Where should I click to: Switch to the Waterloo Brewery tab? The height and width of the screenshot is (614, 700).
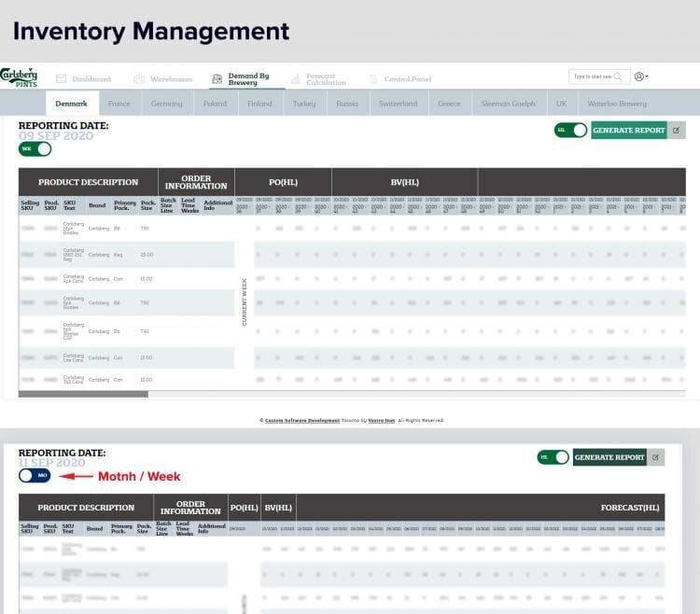(x=617, y=104)
